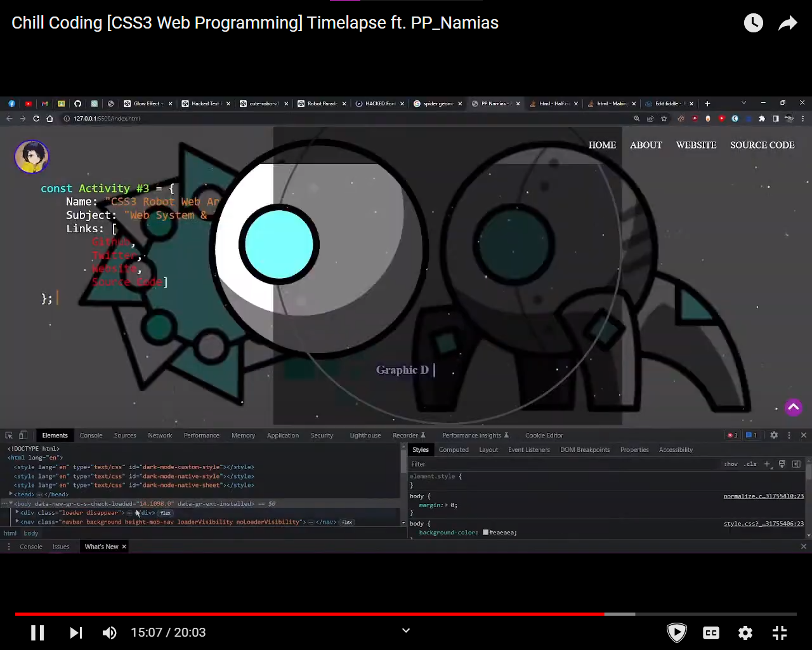The width and height of the screenshot is (812, 650).
Task: Click the WEBSITE navigation link
Action: (x=696, y=145)
